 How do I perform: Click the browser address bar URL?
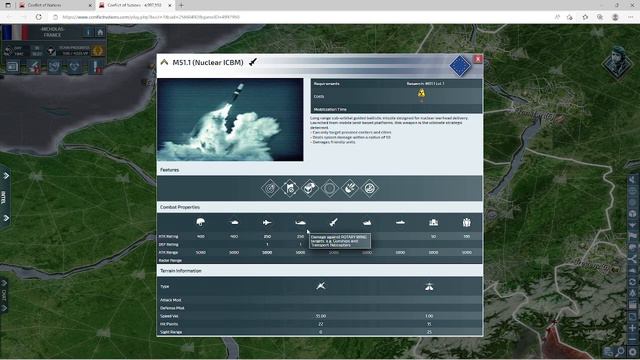[151, 17]
